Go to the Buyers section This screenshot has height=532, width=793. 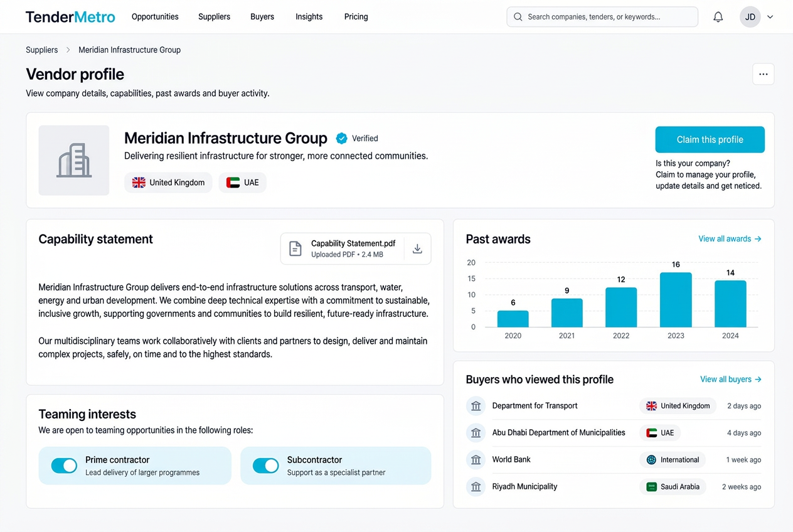click(x=262, y=17)
